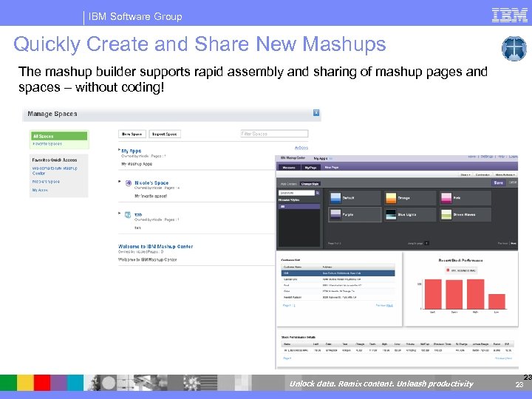The width and height of the screenshot is (532, 399).
Task: Expand the tab space row
Action: pyautogui.click(x=120, y=213)
